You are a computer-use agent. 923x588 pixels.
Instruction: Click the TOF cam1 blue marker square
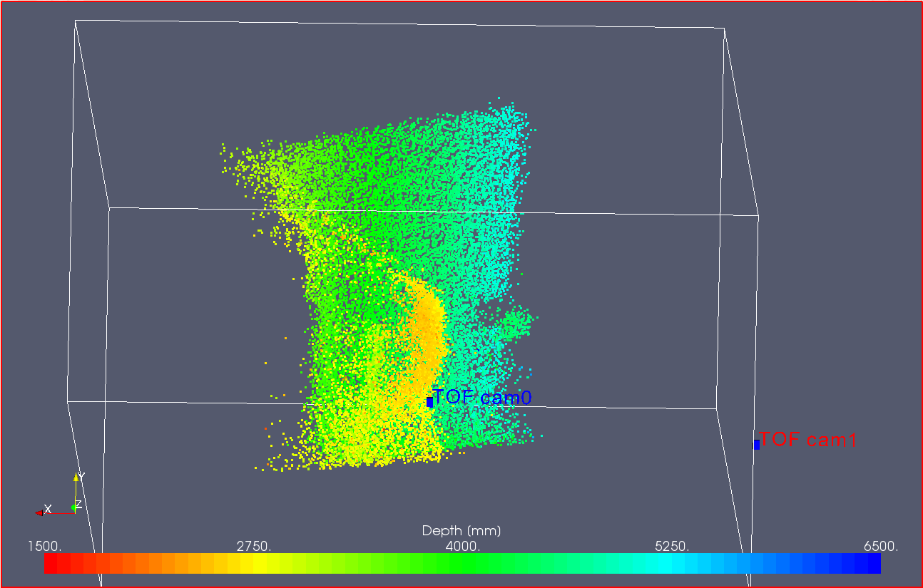[757, 444]
